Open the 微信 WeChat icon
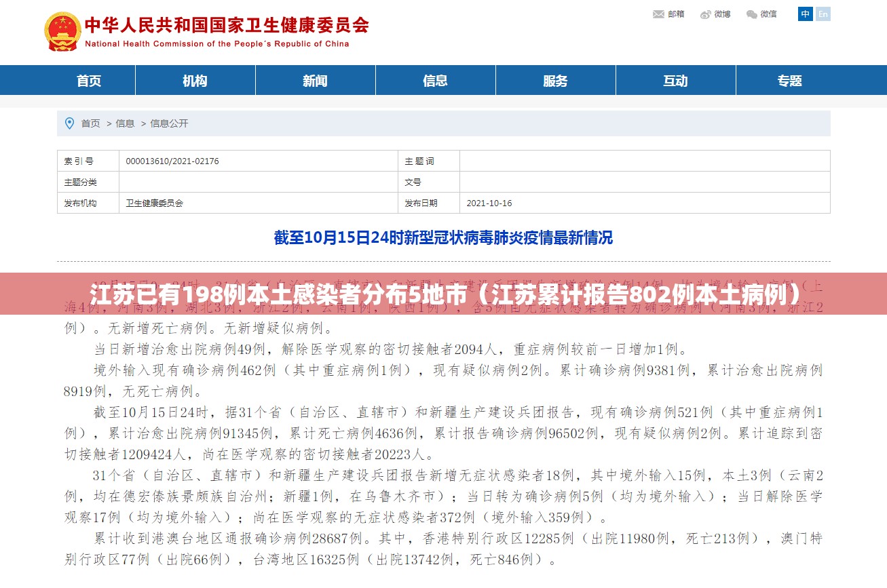This screenshot has width=887, height=588. [x=752, y=14]
